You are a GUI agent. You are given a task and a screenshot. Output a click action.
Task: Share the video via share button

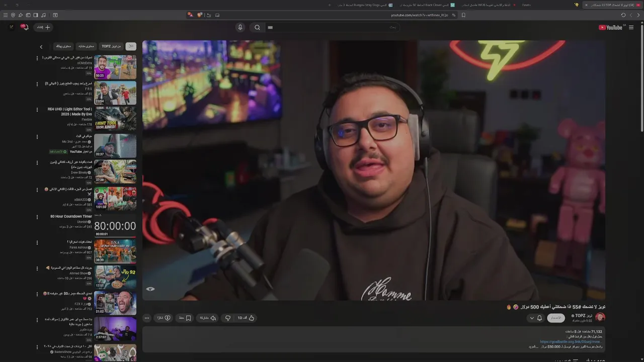tap(208, 318)
